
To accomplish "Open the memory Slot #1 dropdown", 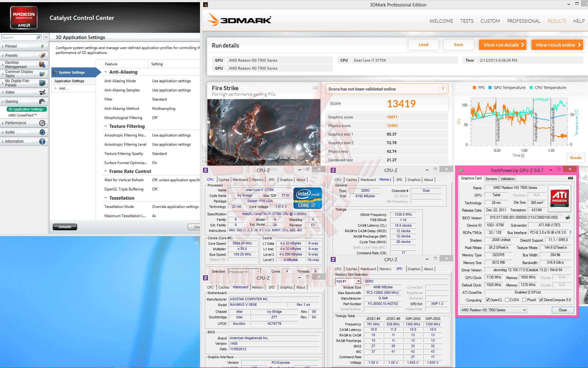I will tap(358, 281).
